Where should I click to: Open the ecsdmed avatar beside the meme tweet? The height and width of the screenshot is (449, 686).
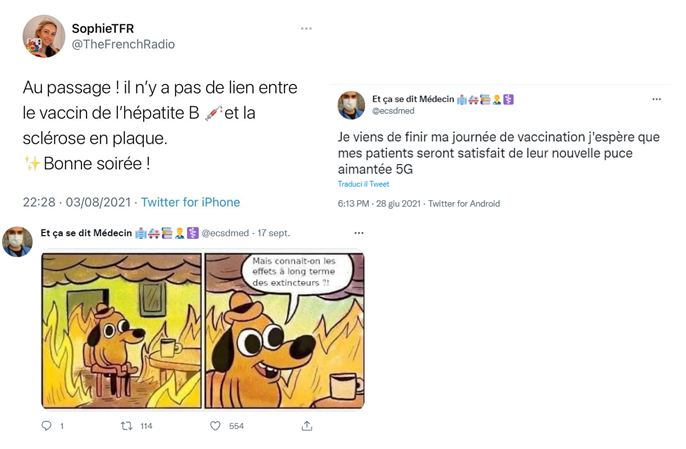pyautogui.click(x=18, y=242)
